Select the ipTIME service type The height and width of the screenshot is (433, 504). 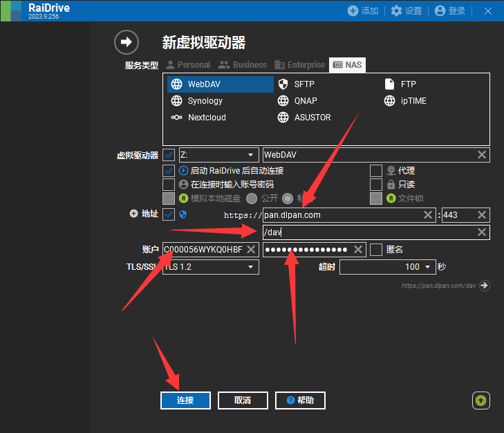click(x=405, y=101)
